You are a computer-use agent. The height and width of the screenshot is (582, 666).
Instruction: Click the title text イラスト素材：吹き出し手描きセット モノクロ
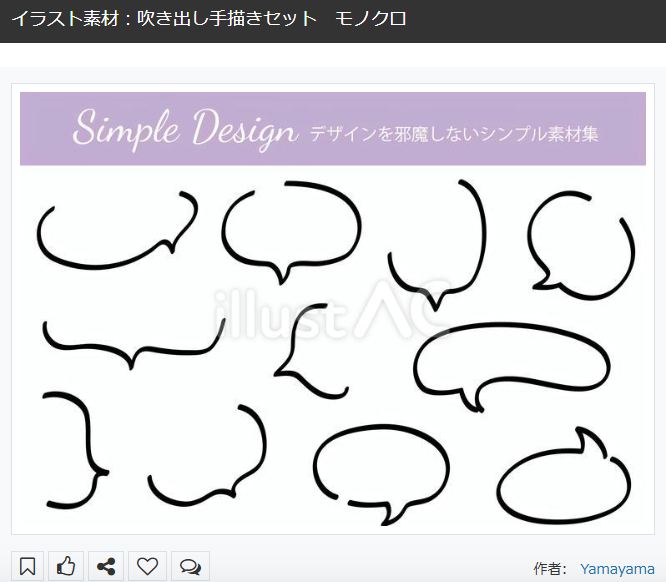click(209, 19)
